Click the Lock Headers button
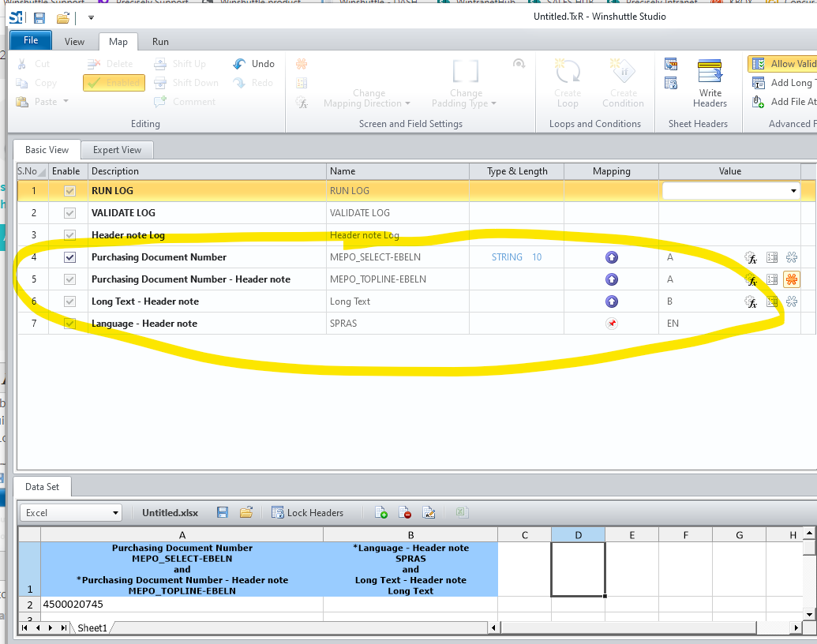The width and height of the screenshot is (817, 644). click(307, 513)
